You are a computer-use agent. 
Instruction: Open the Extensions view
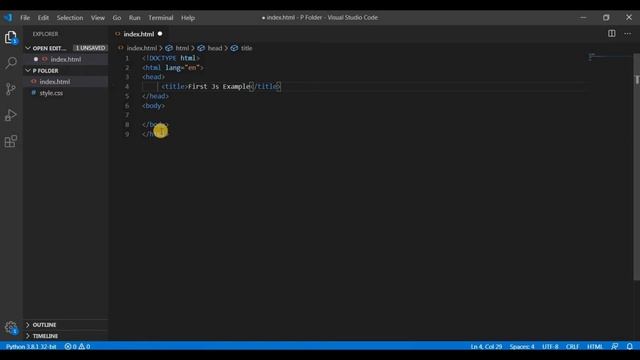coord(11,141)
